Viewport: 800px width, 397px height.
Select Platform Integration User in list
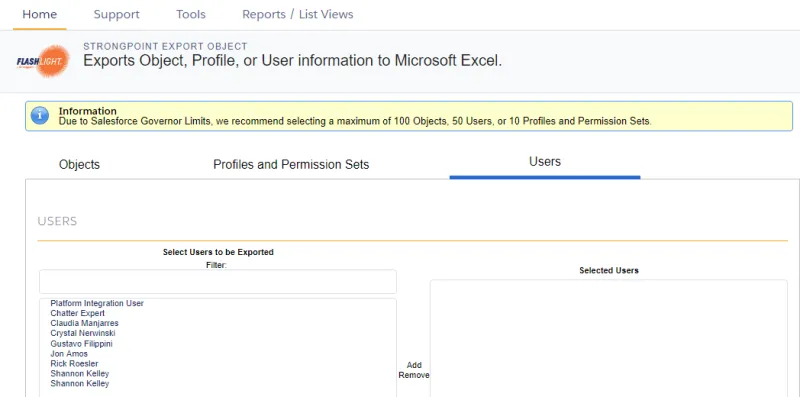tap(97, 303)
